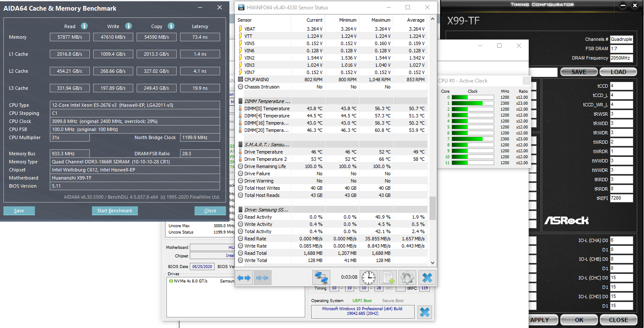The height and width of the screenshot is (328, 644).
Task: Click the blue X button beside Operating System box
Action: 425,312
